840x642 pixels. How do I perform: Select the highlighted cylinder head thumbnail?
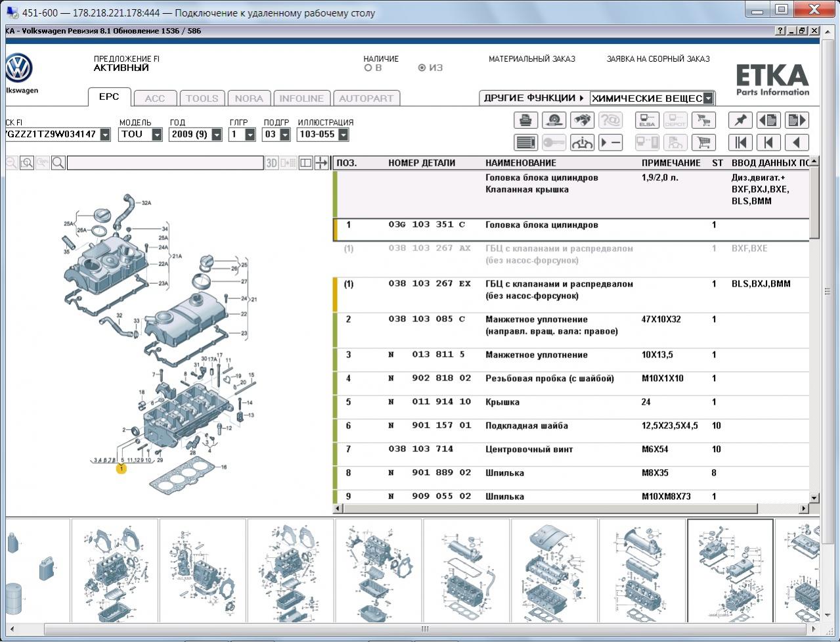click(x=730, y=570)
